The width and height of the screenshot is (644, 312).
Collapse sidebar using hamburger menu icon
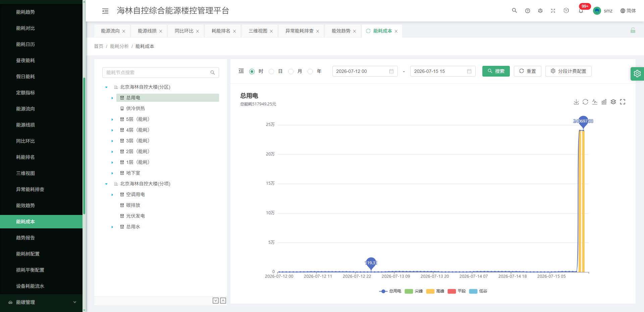[x=105, y=11]
